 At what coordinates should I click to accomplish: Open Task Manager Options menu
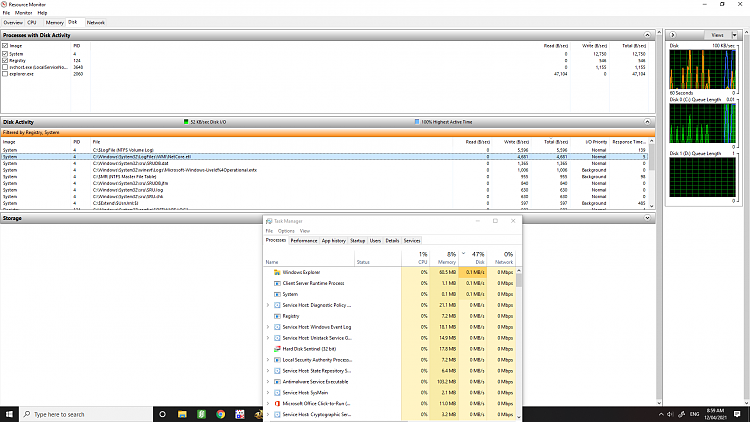pyautogui.click(x=286, y=231)
